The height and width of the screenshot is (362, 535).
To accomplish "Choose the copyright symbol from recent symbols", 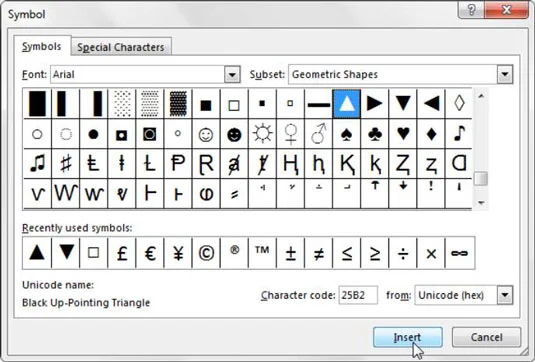I will tap(206, 253).
